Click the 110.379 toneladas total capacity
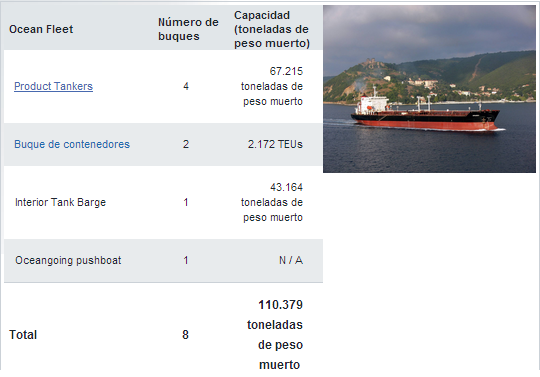Screen dimensions: 540x377 275,335
